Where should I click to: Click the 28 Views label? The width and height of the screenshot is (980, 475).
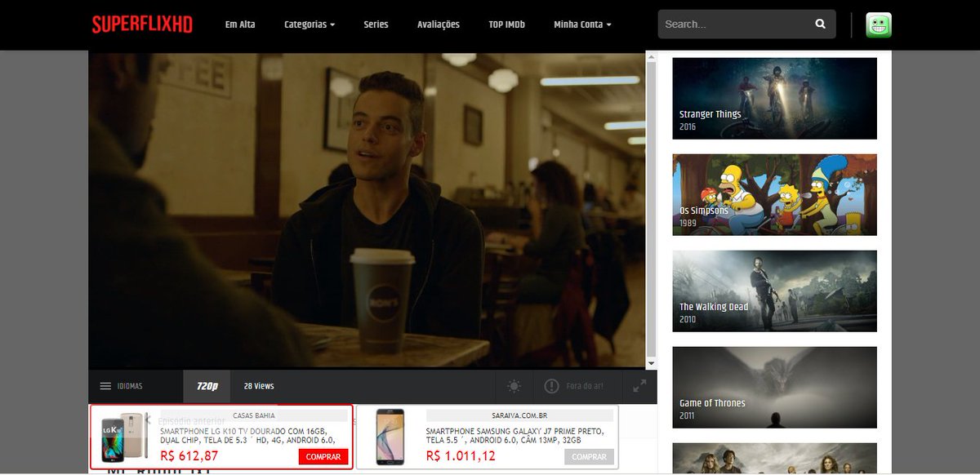[x=259, y=386]
